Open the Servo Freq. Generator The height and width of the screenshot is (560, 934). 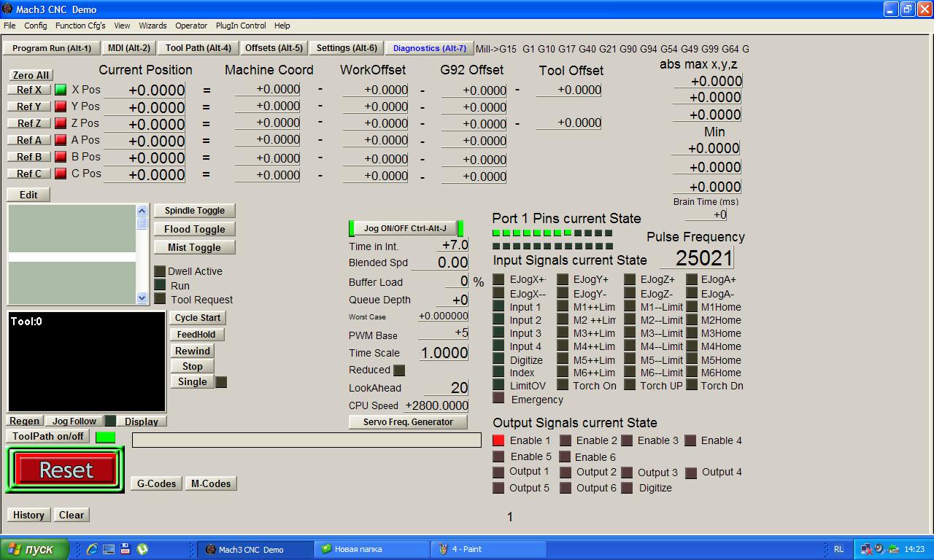point(409,422)
